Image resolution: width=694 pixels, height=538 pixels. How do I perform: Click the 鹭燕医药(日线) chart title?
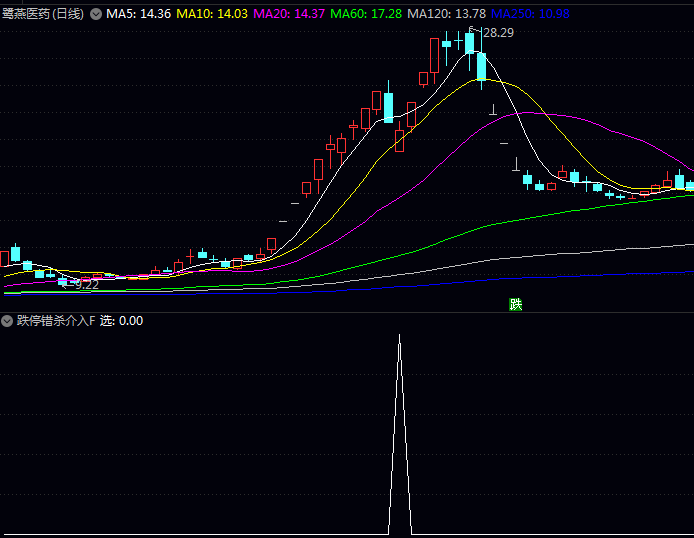(x=43, y=14)
